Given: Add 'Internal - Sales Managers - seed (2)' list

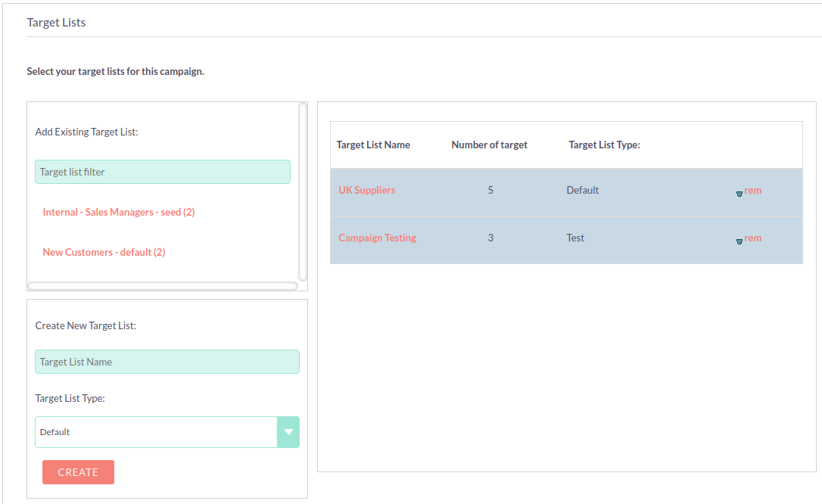Looking at the screenshot, I should [119, 213].
